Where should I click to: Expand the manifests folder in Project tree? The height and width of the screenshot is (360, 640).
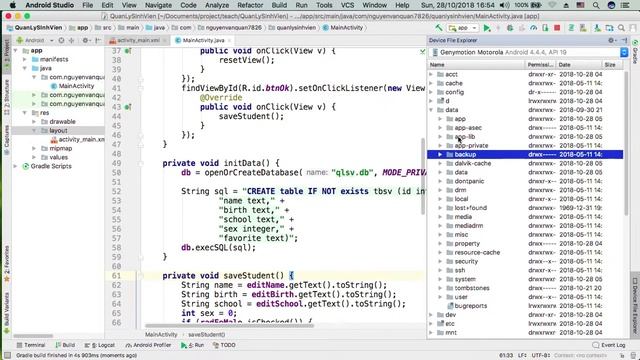(x=25, y=59)
